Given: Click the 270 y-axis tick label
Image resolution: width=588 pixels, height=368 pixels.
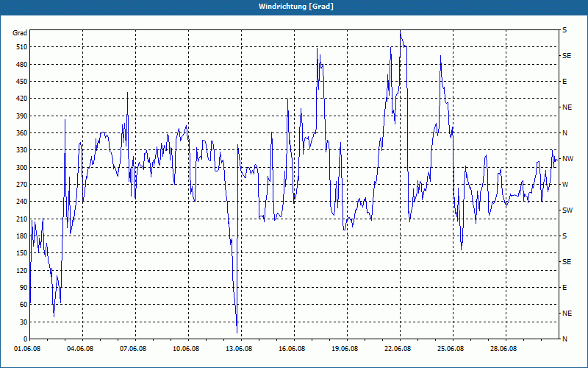Looking at the screenshot, I should [22, 185].
